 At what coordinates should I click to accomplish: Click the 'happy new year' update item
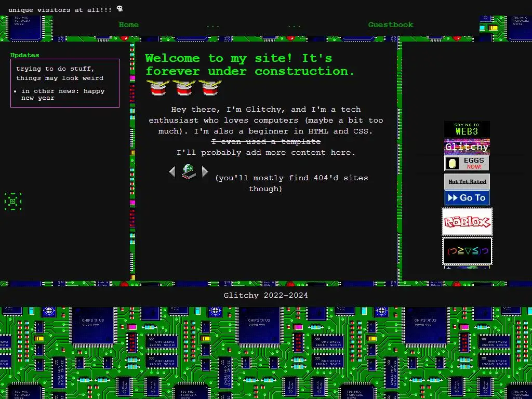click(x=63, y=95)
